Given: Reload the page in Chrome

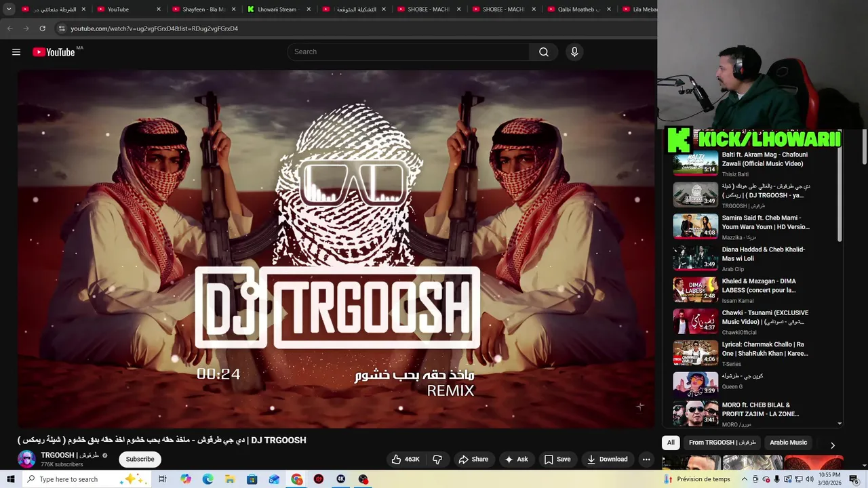Looking at the screenshot, I should (42, 28).
